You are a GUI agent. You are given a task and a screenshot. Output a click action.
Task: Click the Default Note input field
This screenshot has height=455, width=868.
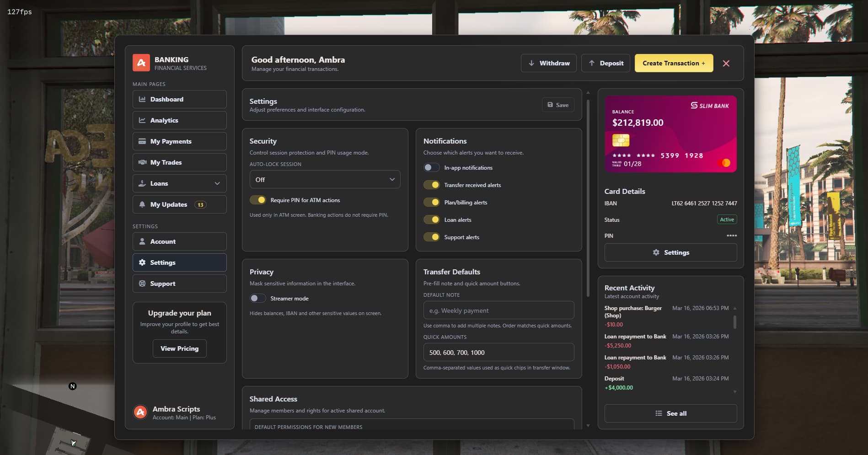pyautogui.click(x=498, y=310)
